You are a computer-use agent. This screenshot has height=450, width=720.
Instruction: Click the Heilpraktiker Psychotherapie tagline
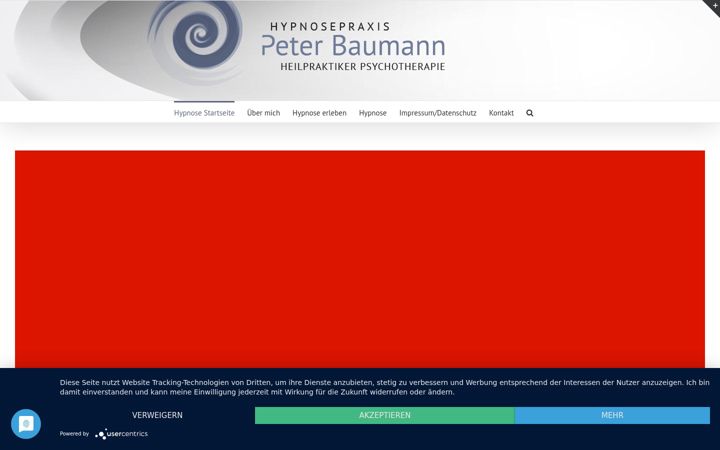coord(363,67)
